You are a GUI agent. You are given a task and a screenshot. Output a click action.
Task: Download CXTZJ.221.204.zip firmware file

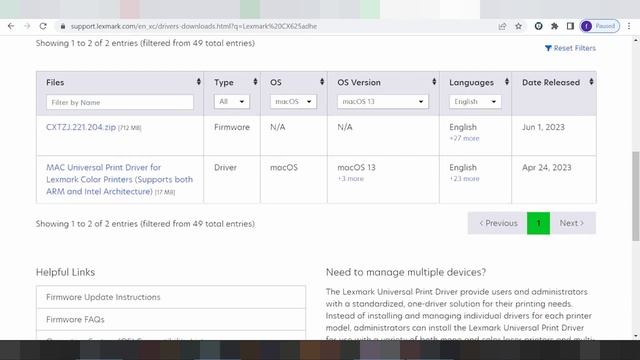click(81, 127)
